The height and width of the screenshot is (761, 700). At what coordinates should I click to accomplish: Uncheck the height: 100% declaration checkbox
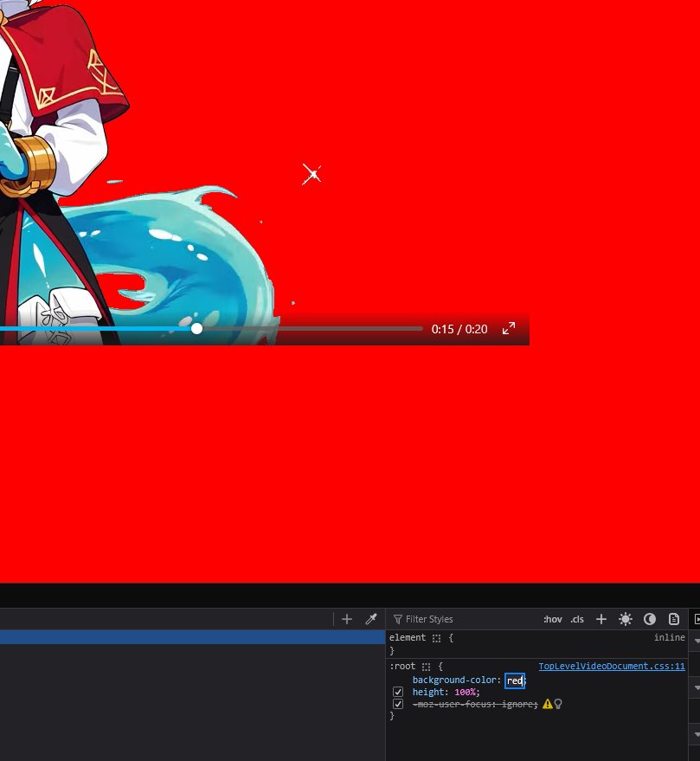[x=398, y=692]
